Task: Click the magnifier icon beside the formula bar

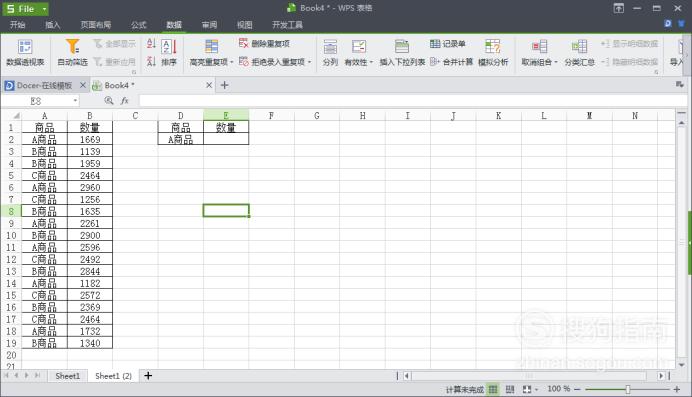Action: pyautogui.click(x=109, y=101)
